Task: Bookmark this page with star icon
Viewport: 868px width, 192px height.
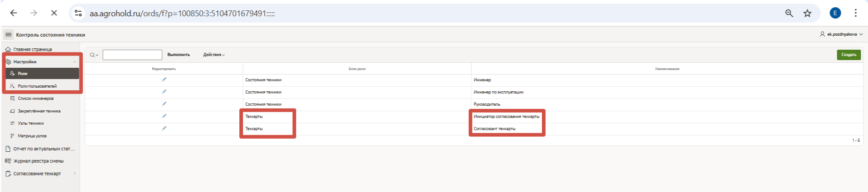Action: pyautogui.click(x=807, y=13)
